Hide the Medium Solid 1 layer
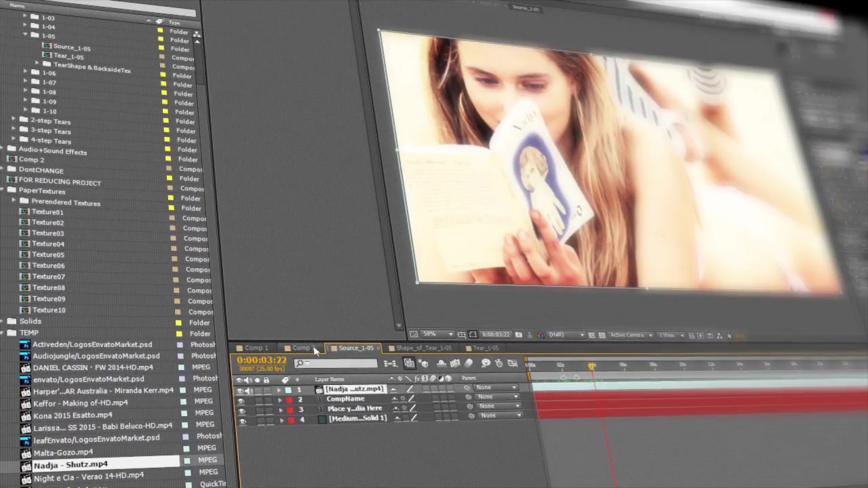 point(243,422)
